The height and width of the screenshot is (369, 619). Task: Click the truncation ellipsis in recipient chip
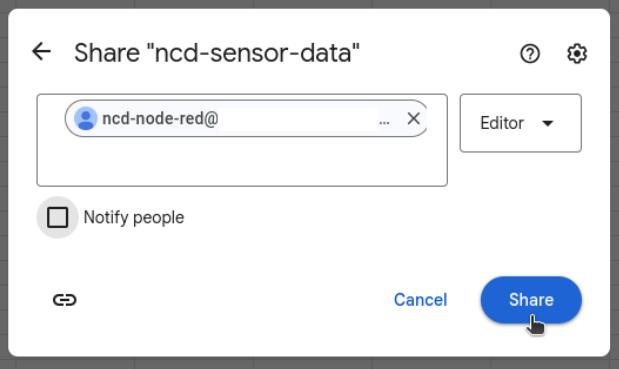tap(384, 123)
